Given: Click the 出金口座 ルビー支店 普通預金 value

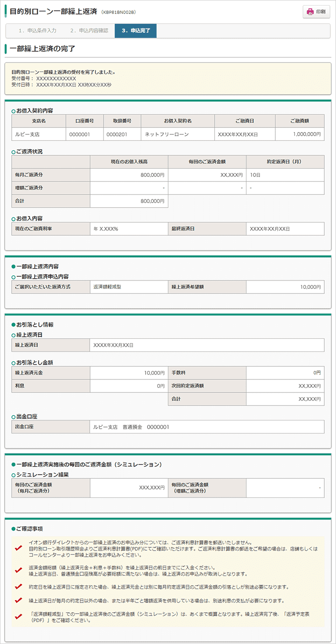Looking at the screenshot, I should tap(207, 427).
